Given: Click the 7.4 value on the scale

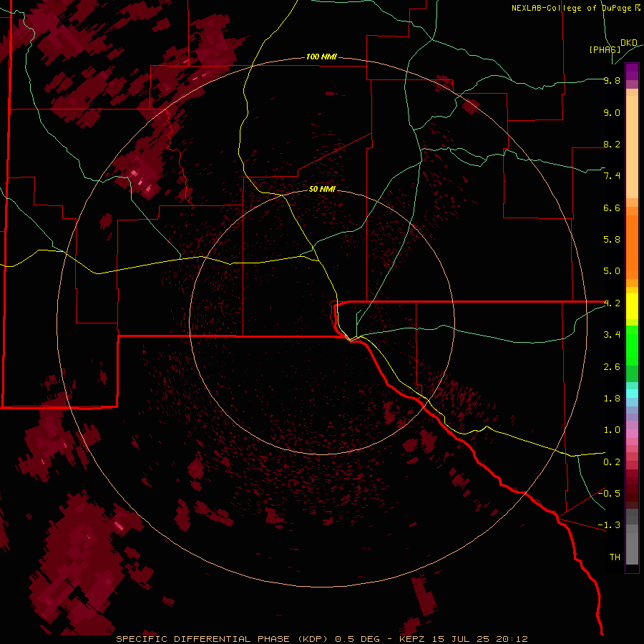Looking at the screenshot, I should (x=612, y=176).
